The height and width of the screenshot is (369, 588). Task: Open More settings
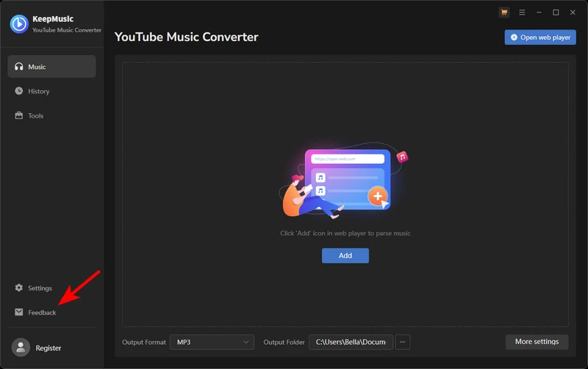tap(537, 342)
